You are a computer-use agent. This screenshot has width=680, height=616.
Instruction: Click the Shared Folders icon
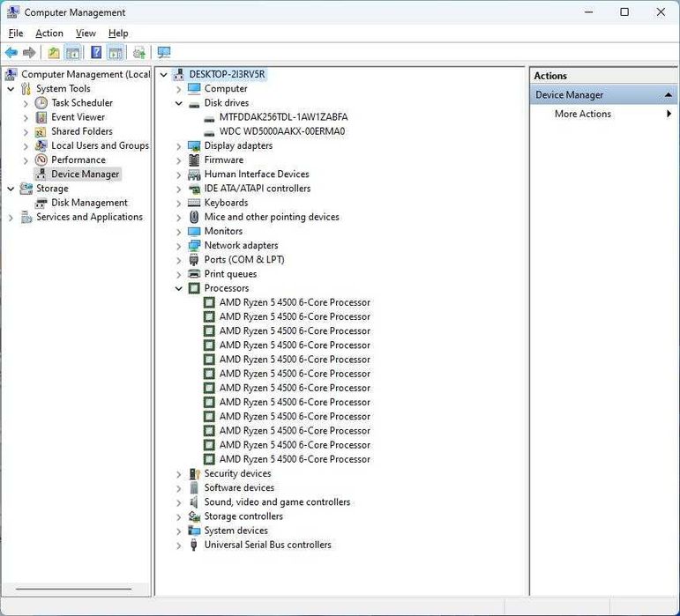coord(41,131)
